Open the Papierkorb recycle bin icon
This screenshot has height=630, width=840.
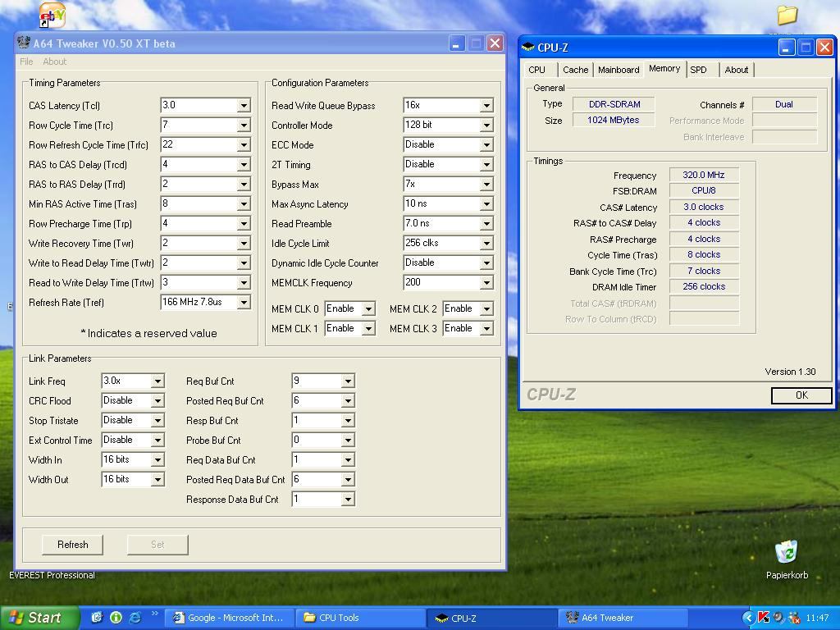coord(786,552)
